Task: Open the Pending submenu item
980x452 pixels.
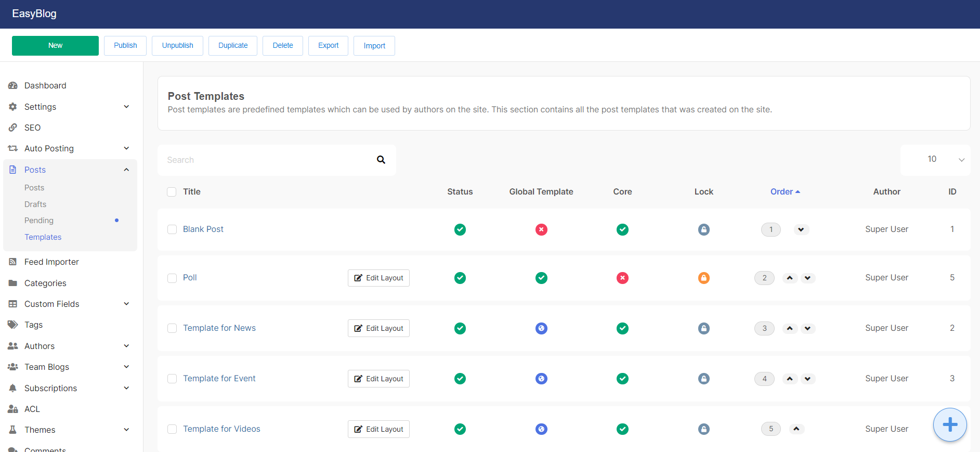Action: [x=39, y=221]
